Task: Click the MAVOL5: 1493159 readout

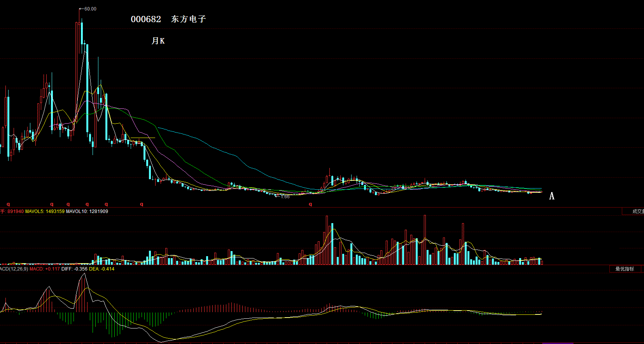Action: 45,211
